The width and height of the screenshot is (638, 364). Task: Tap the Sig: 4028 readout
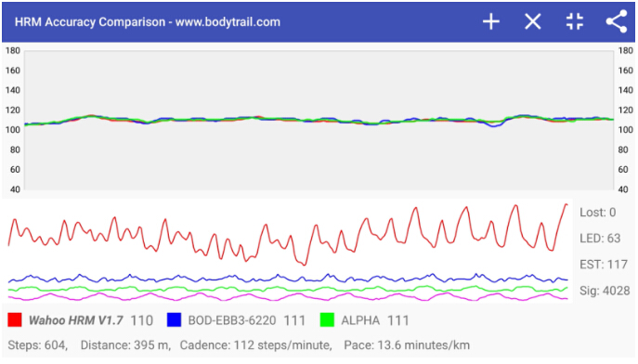605,291
